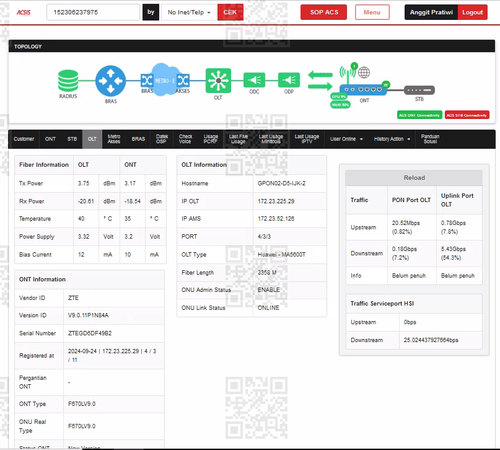Open the Metro Akses tab
The width and height of the screenshot is (500, 450).
[x=114, y=139]
